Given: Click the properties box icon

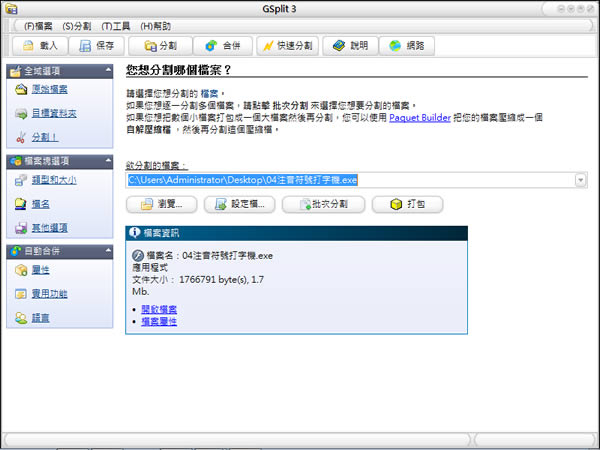Looking at the screenshot, I should (21, 270).
